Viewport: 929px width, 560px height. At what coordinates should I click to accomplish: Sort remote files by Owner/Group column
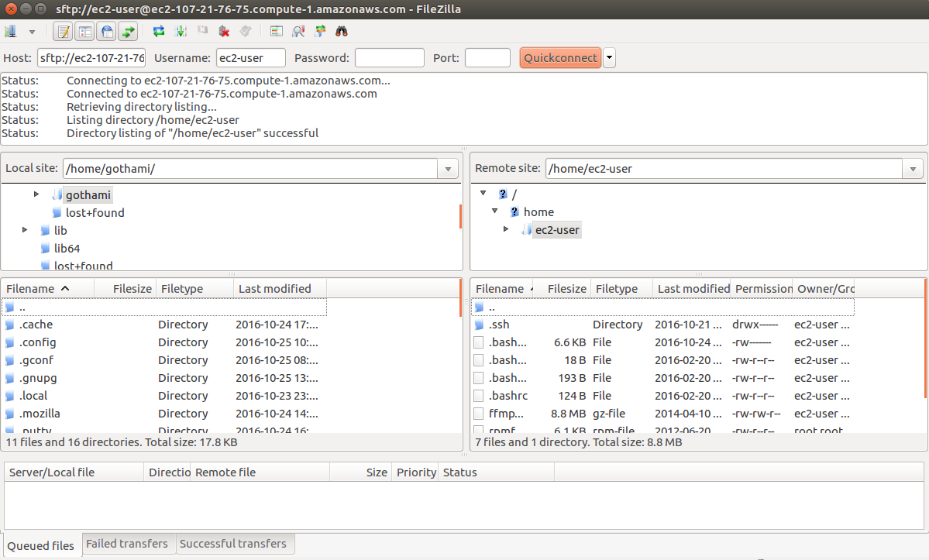824,289
